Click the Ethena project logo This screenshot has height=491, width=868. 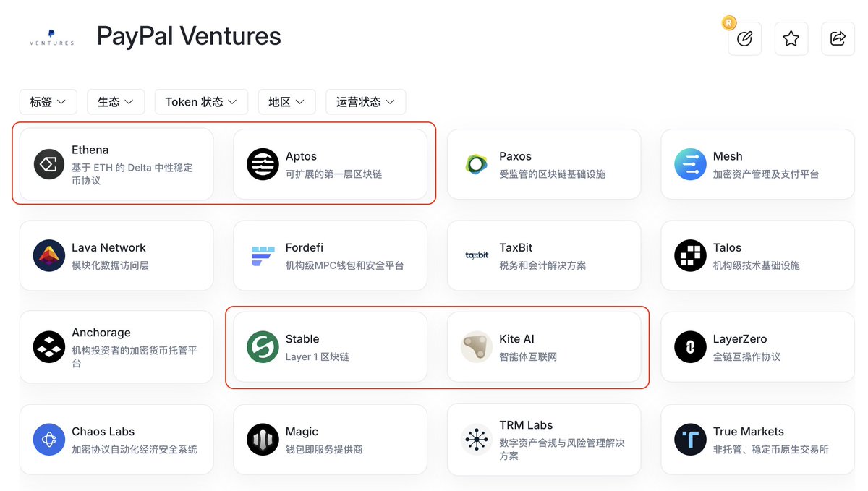tap(49, 165)
